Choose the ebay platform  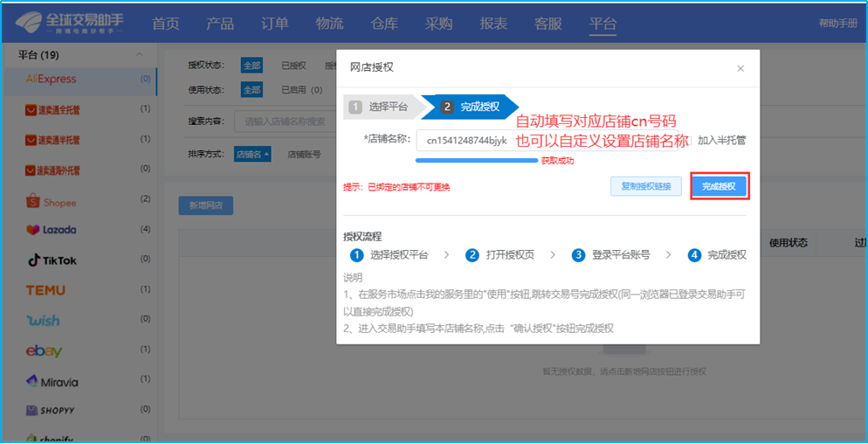point(44,350)
